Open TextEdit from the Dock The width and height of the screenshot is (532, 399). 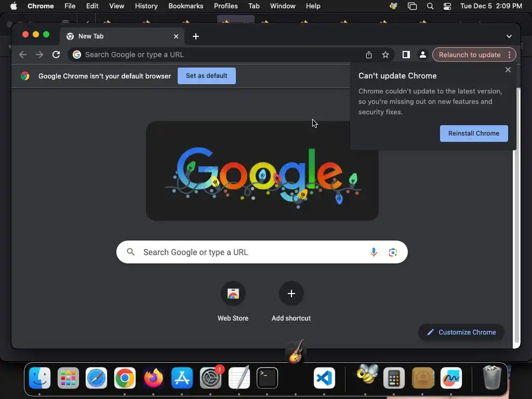239,378
